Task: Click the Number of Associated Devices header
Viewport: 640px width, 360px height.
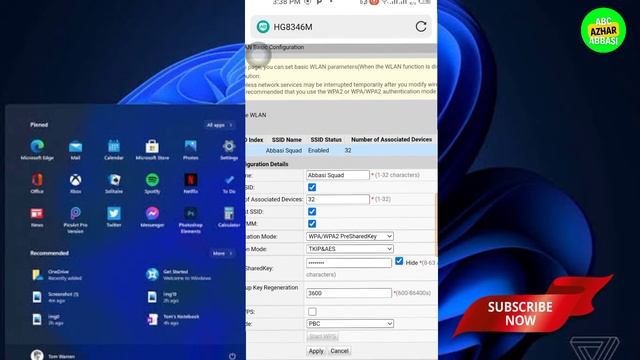Action: pos(391,140)
